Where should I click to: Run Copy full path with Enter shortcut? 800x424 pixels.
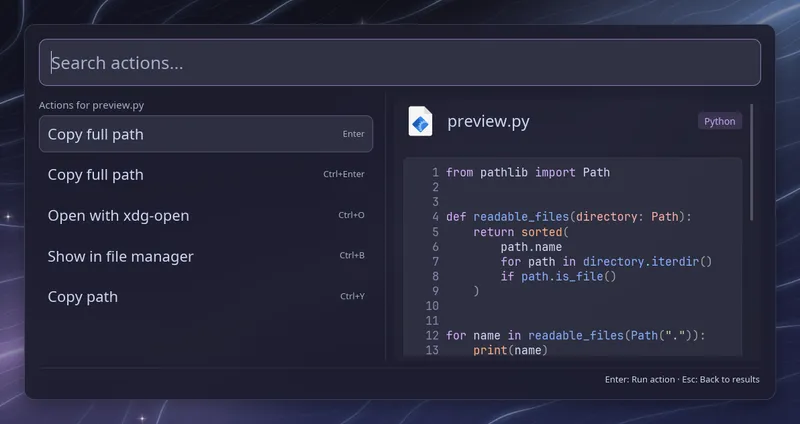point(206,134)
